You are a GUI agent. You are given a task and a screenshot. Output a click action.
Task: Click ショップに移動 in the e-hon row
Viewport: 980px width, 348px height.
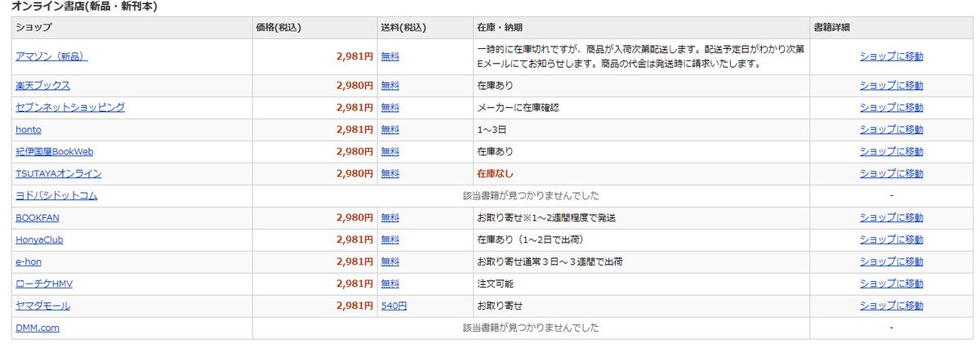tap(891, 261)
